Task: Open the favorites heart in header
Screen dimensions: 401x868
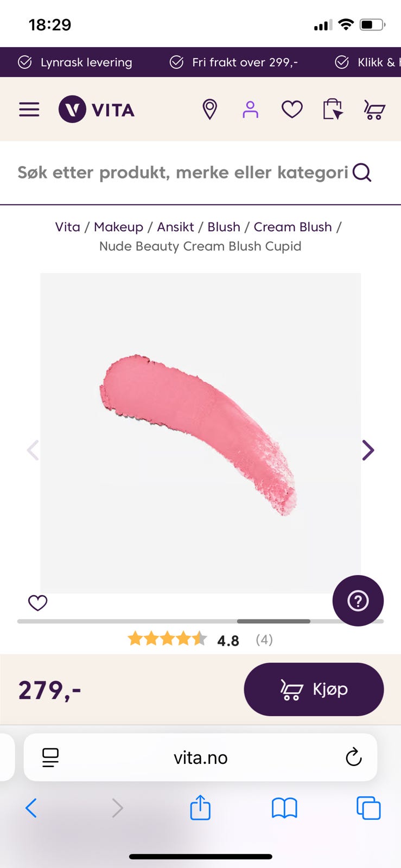Action: pyautogui.click(x=292, y=110)
